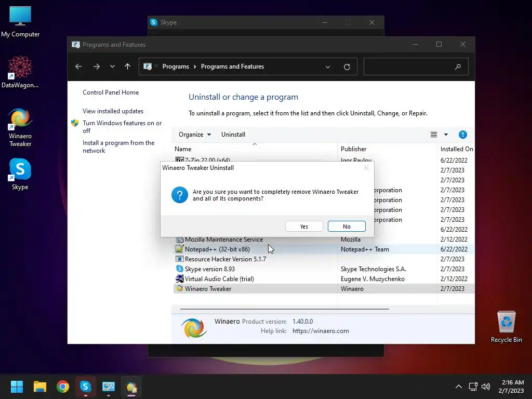Sort by the Publisher column header
The height and width of the screenshot is (399, 532).
[x=353, y=149]
